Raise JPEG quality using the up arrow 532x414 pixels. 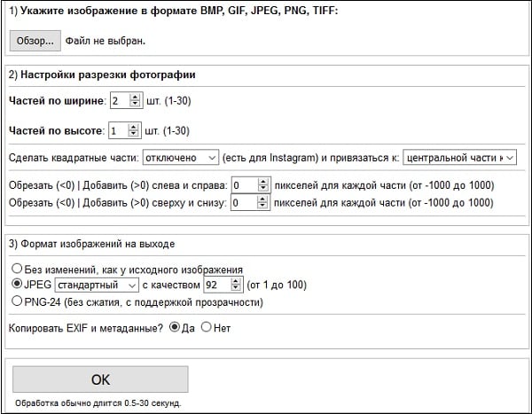[235, 282]
